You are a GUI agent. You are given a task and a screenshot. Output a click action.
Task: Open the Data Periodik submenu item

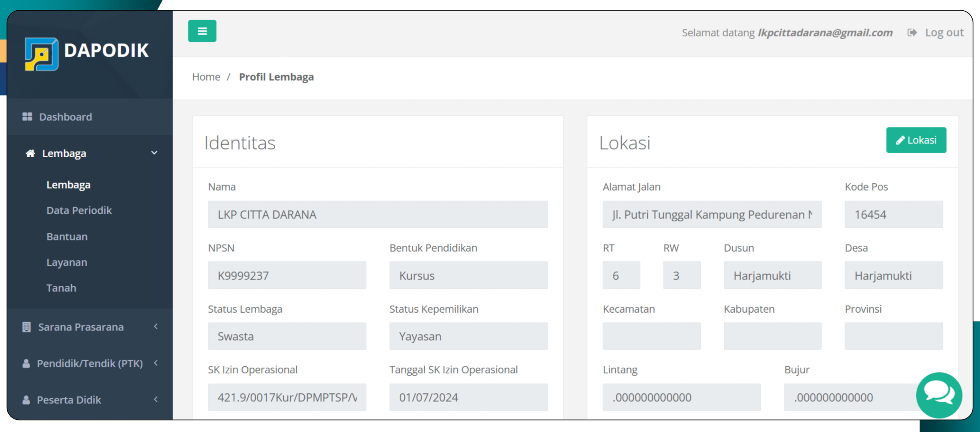click(79, 210)
